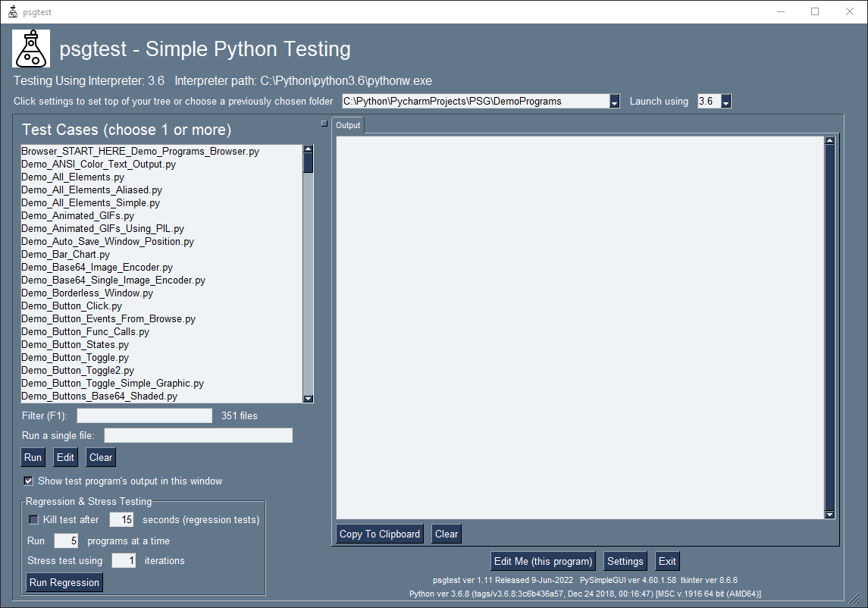Click the Run Regression button
This screenshot has height=608, width=868.
click(x=64, y=582)
